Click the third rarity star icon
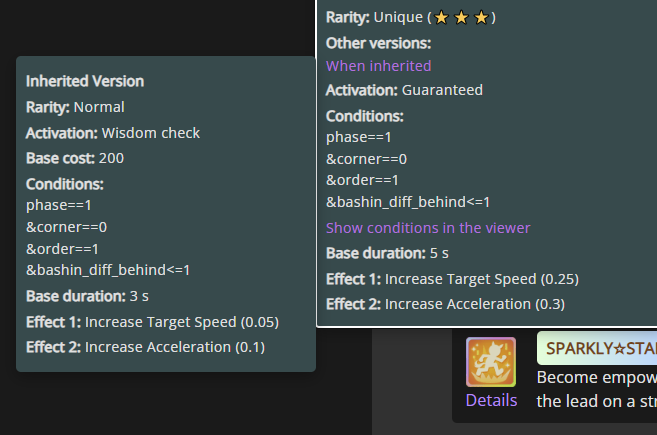The width and height of the screenshot is (657, 435). (481, 18)
